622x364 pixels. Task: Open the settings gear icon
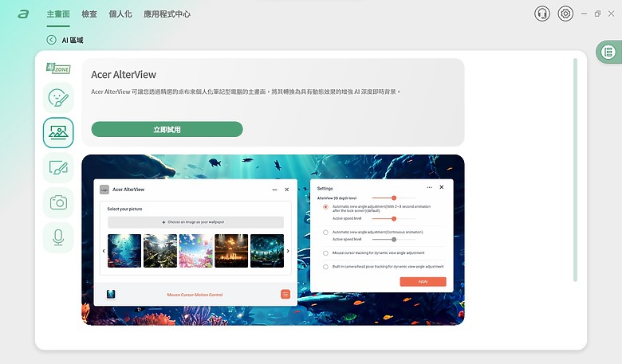tap(565, 14)
